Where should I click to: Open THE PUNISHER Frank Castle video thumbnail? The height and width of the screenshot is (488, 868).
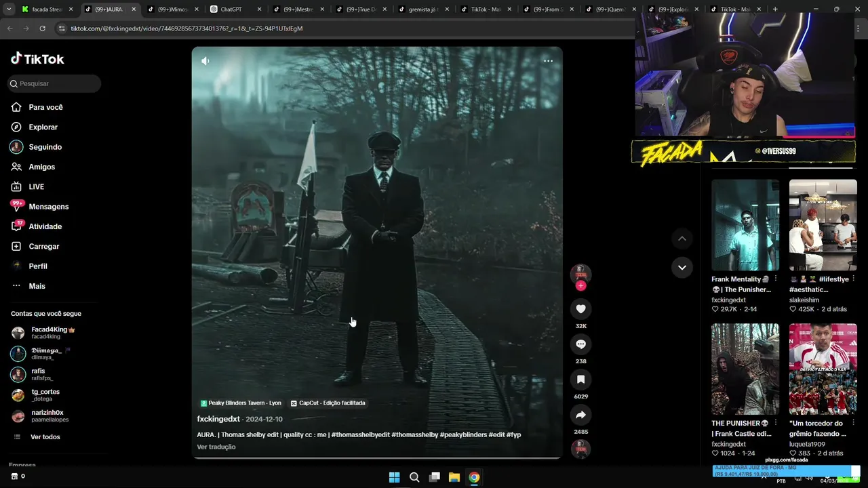click(745, 369)
